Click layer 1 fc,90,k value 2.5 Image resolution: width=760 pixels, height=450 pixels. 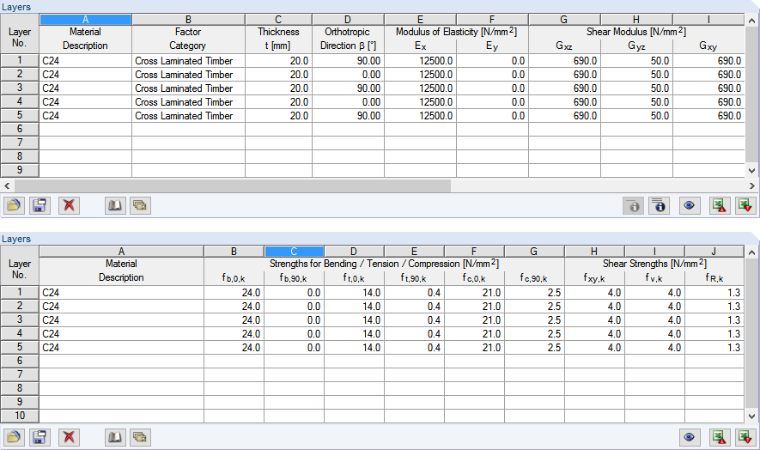tap(534, 292)
